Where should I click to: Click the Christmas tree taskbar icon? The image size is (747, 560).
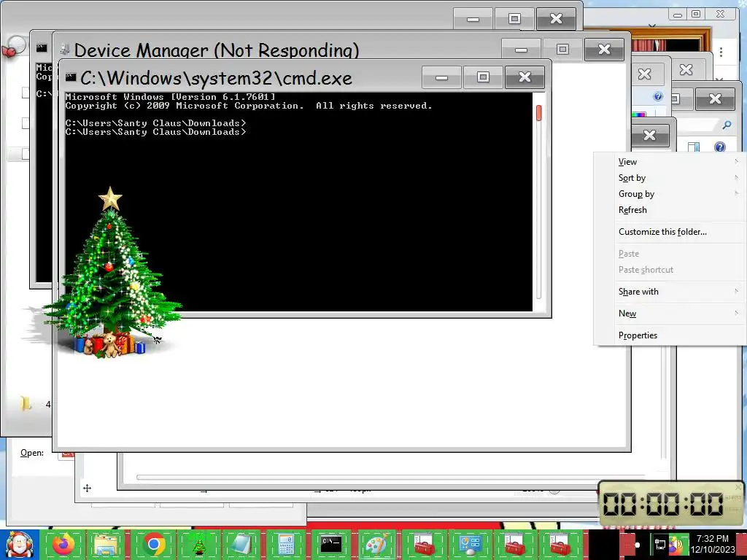tap(199, 545)
